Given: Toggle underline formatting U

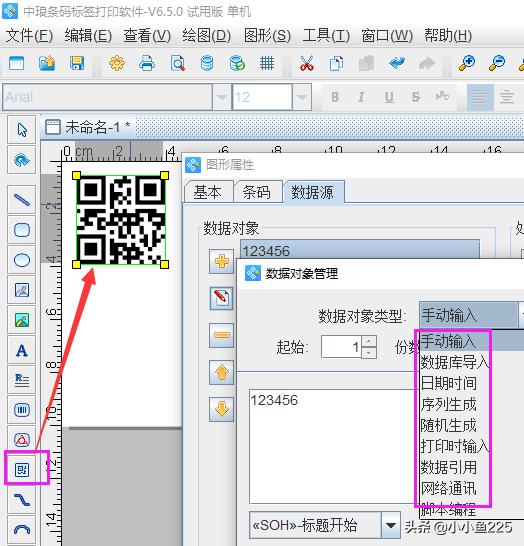Looking at the screenshot, I should [x=389, y=97].
